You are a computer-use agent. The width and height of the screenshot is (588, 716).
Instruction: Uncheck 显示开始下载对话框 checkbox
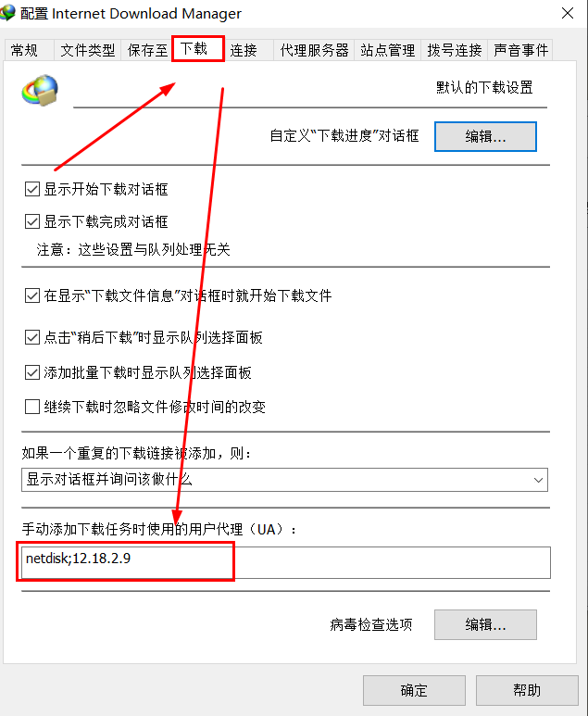(x=32, y=189)
